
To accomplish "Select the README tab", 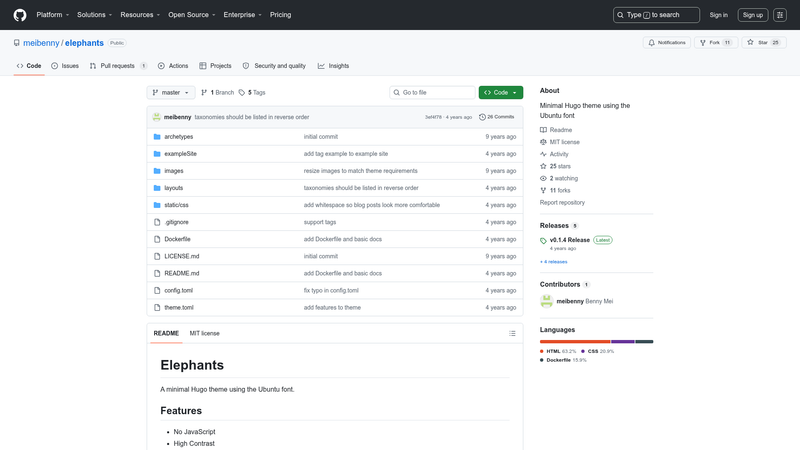I will 166,333.
